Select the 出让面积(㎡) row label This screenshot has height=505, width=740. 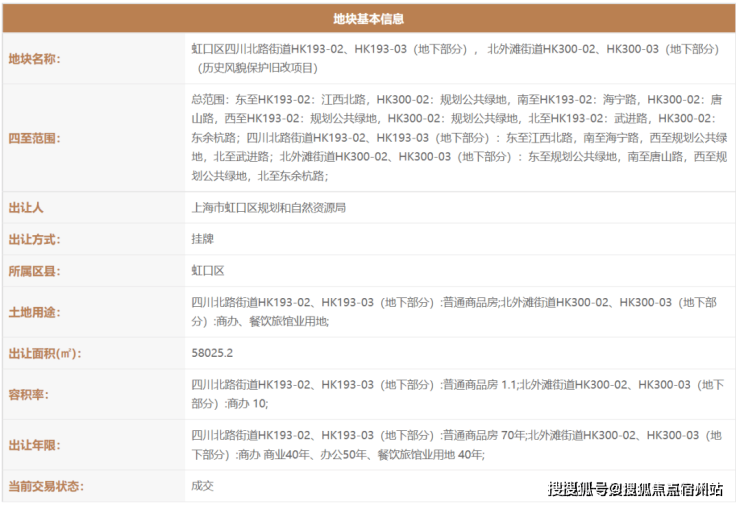point(44,353)
